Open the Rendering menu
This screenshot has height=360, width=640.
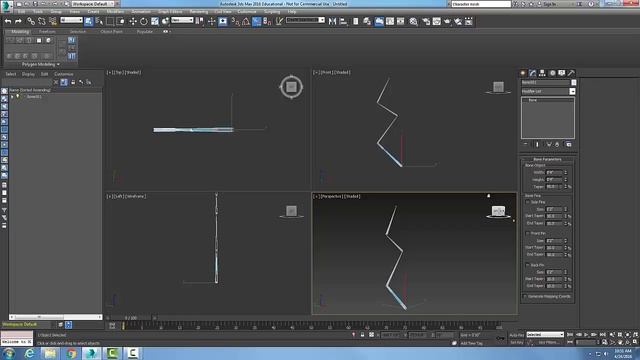point(199,11)
